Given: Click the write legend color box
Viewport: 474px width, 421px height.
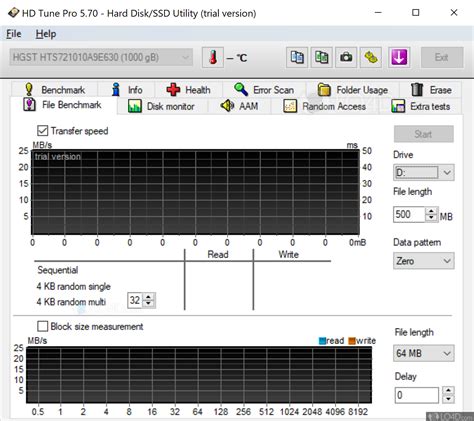Looking at the screenshot, I should pos(352,341).
